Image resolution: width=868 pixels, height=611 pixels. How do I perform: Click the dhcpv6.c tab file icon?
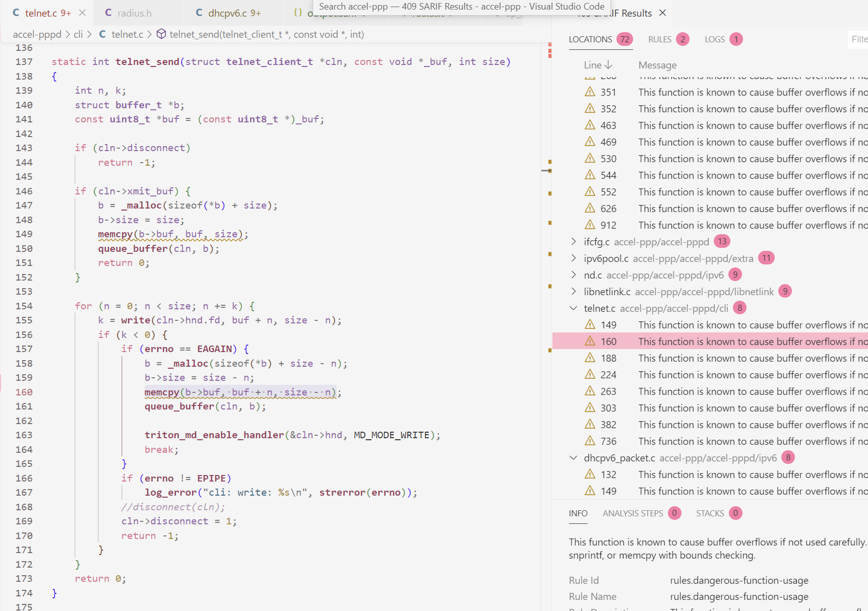click(199, 13)
